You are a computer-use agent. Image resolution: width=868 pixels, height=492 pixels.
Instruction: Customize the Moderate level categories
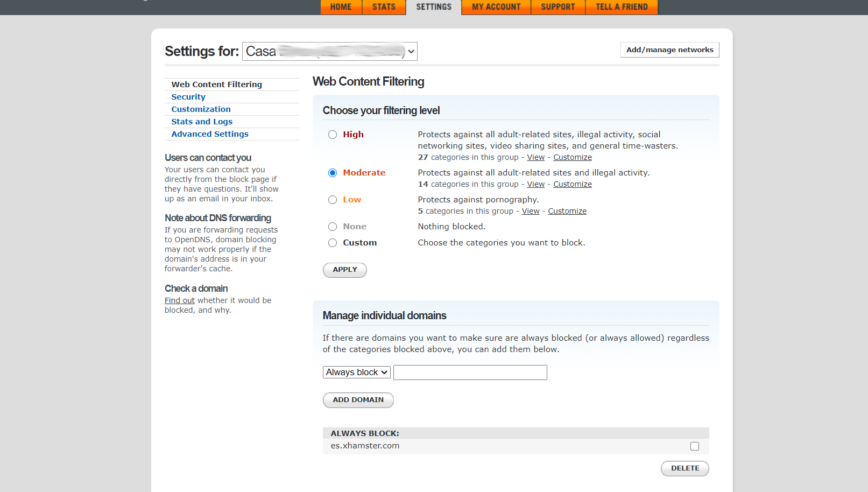[x=572, y=184]
